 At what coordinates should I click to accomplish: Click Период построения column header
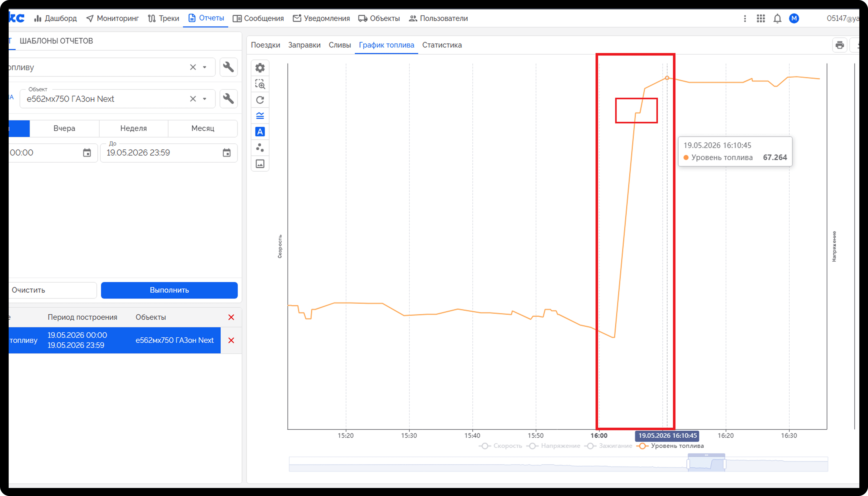click(x=82, y=317)
